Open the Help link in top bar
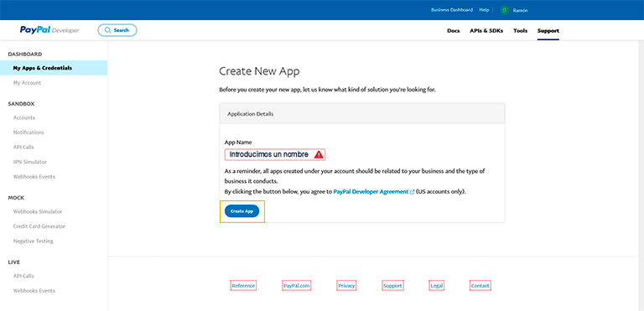Image resolution: width=644 pixels, height=311 pixels. coord(484,10)
